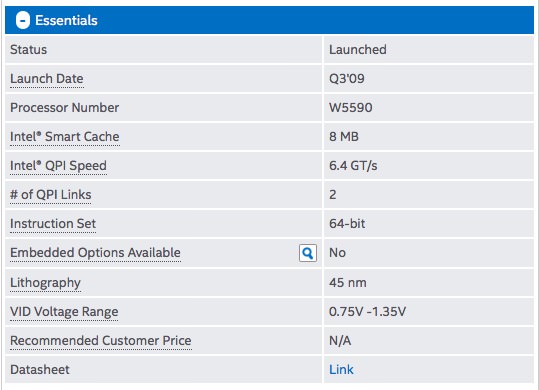This screenshot has height=390, width=539.
Task: Open the Datasheet Link
Action: coord(341,370)
